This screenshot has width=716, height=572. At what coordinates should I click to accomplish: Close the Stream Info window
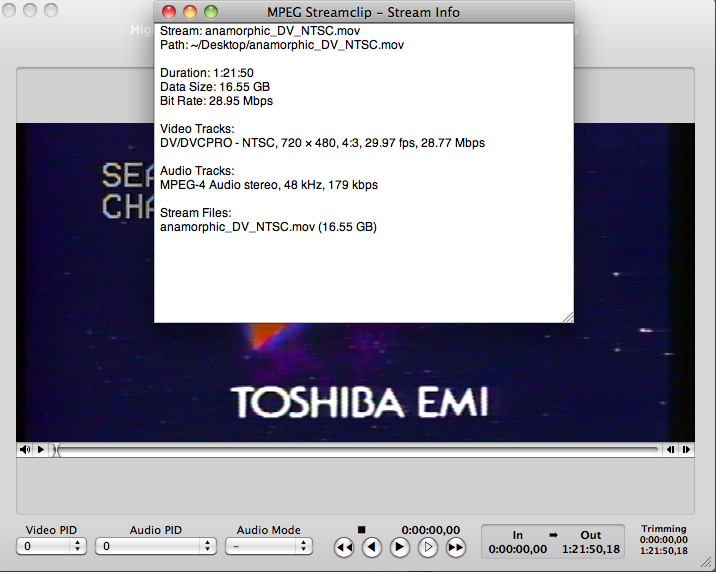pos(169,12)
